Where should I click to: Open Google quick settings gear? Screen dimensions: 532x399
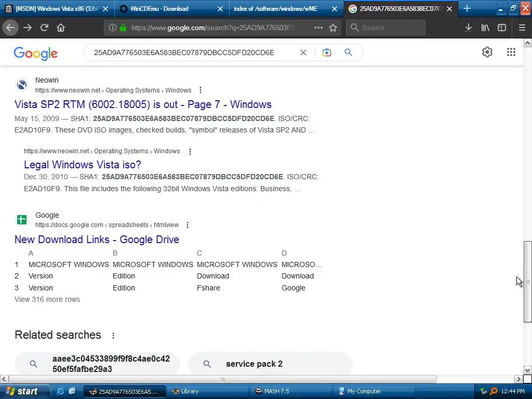pyautogui.click(x=487, y=52)
